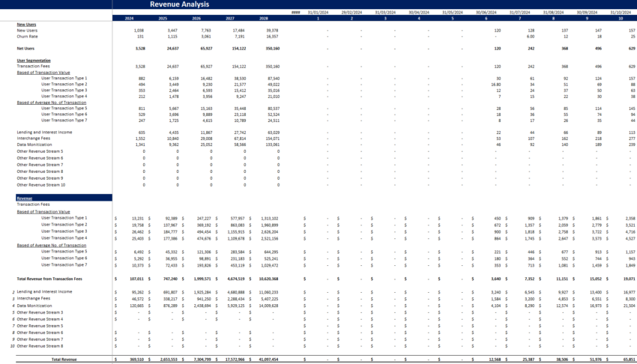This screenshot has height=364, width=637.
Task: Select the 2026 year column header
Action: 196,18
